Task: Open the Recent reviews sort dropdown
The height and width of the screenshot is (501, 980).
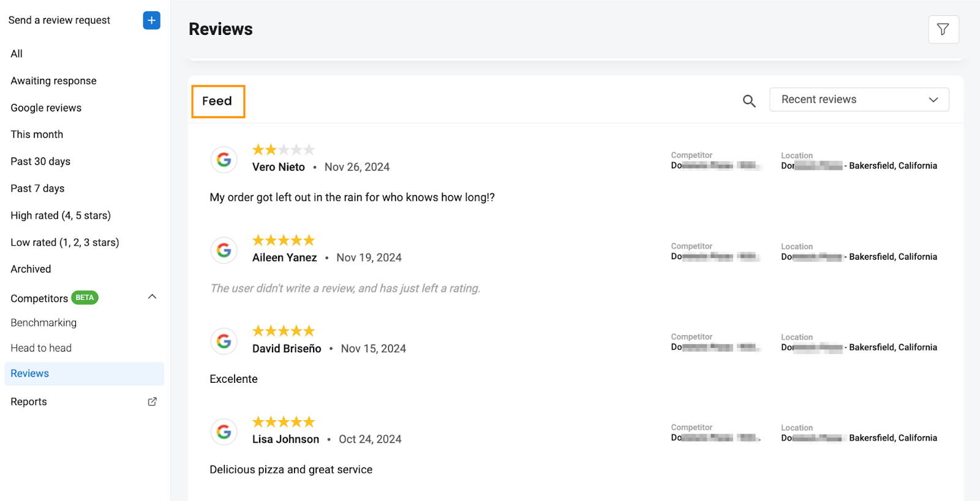Action: 859,100
